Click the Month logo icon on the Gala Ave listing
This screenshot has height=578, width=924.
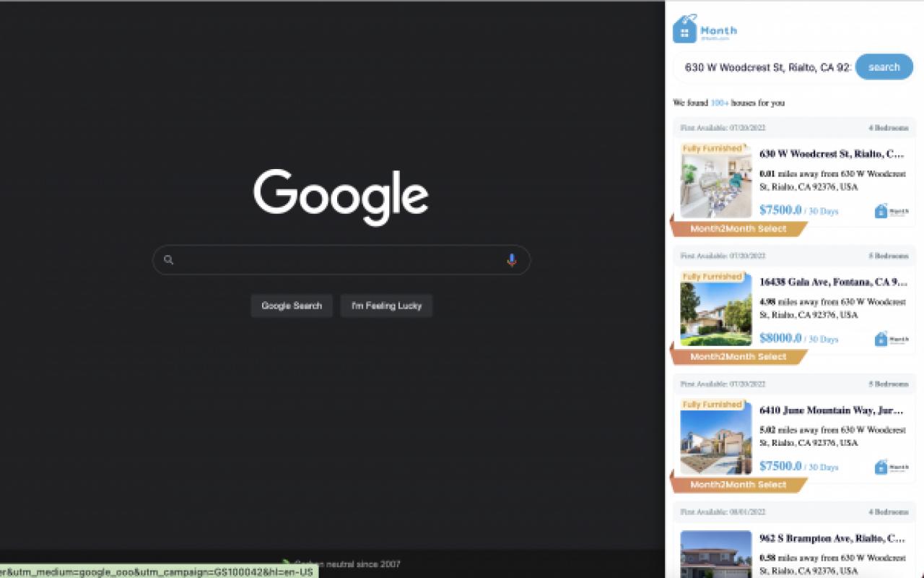point(892,339)
